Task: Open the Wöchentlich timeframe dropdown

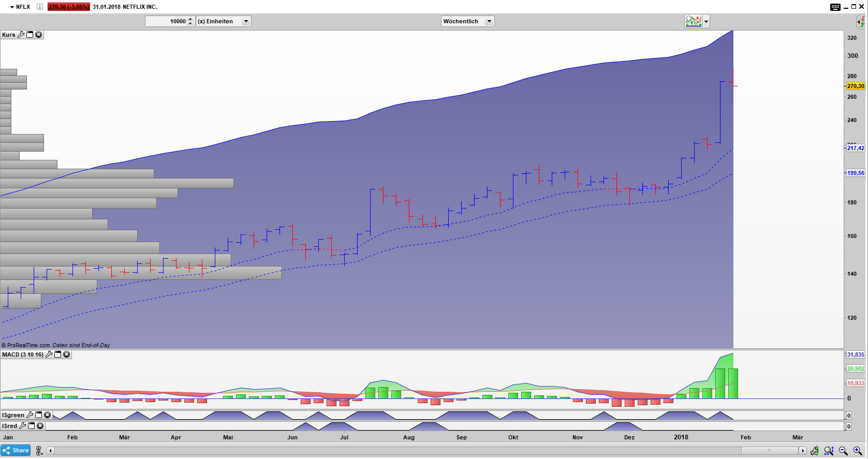Action: [489, 21]
